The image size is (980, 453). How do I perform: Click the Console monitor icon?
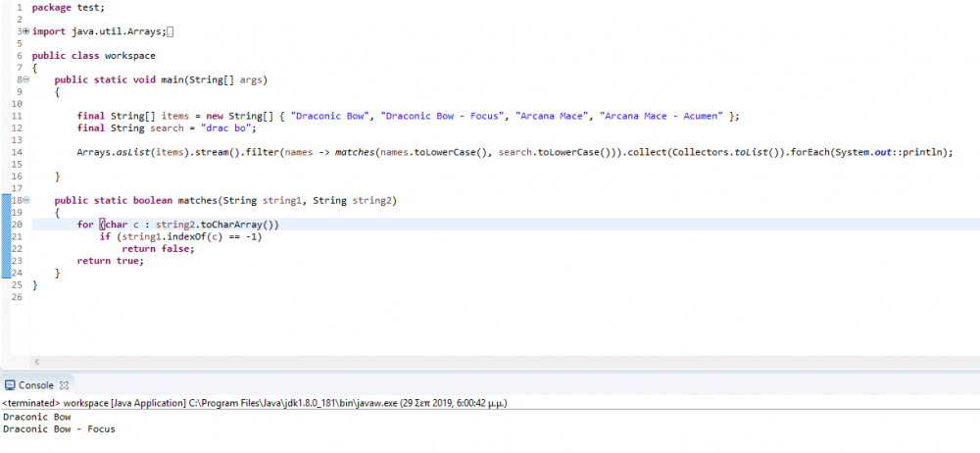10,385
